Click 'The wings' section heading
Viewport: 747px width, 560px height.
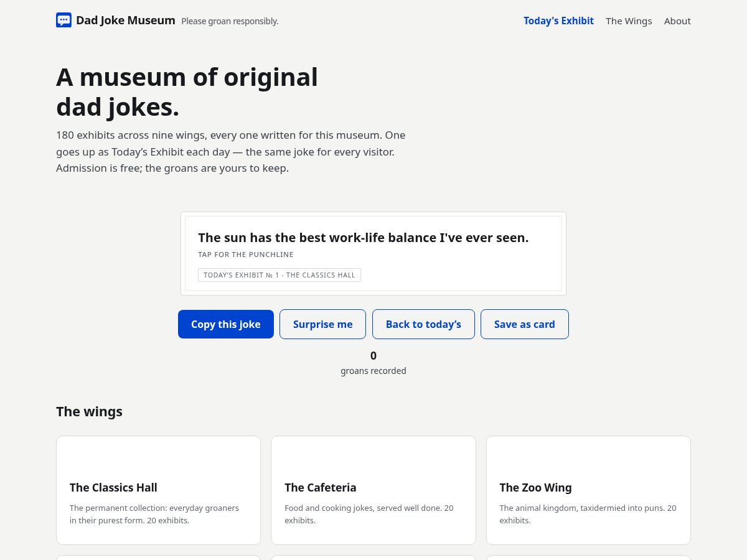tap(89, 411)
